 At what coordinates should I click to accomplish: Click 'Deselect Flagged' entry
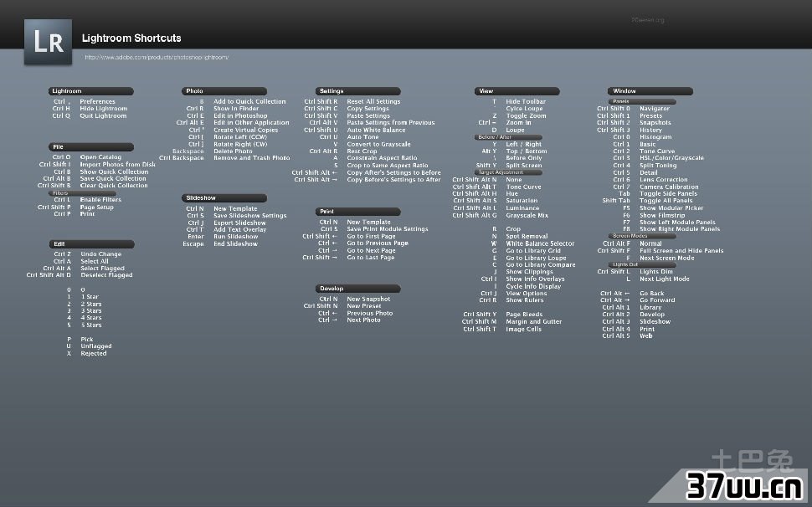(106, 274)
